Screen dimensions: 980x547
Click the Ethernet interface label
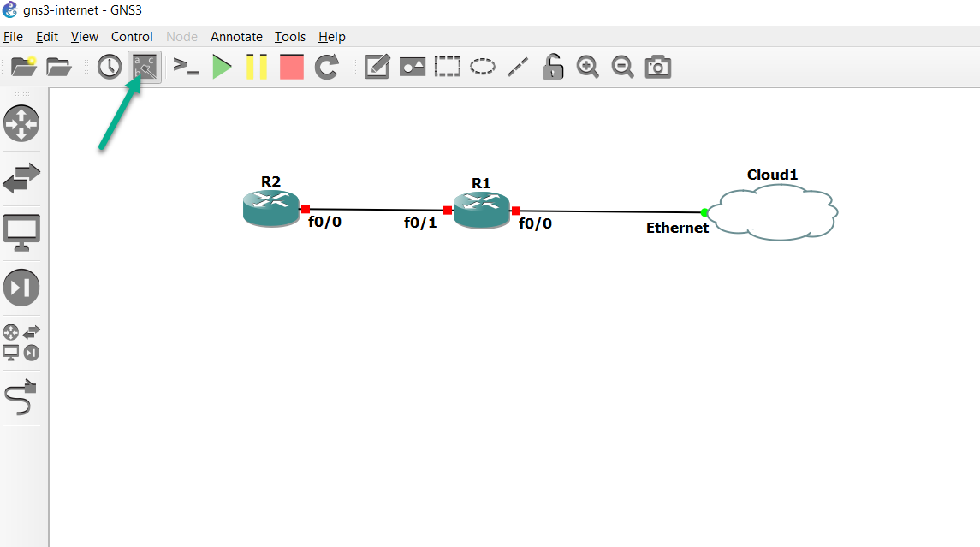tap(678, 229)
